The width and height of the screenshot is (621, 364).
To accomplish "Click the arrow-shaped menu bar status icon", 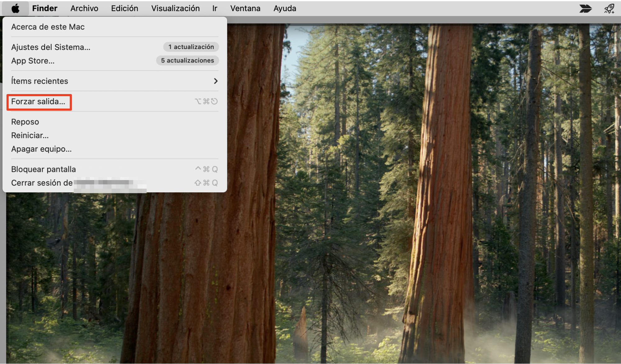I will pyautogui.click(x=585, y=8).
